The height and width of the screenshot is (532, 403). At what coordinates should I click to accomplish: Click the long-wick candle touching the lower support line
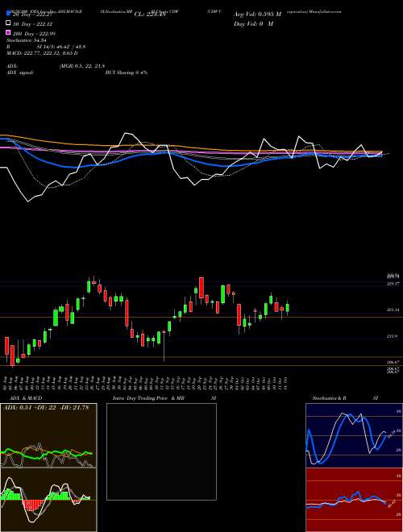coord(164,346)
